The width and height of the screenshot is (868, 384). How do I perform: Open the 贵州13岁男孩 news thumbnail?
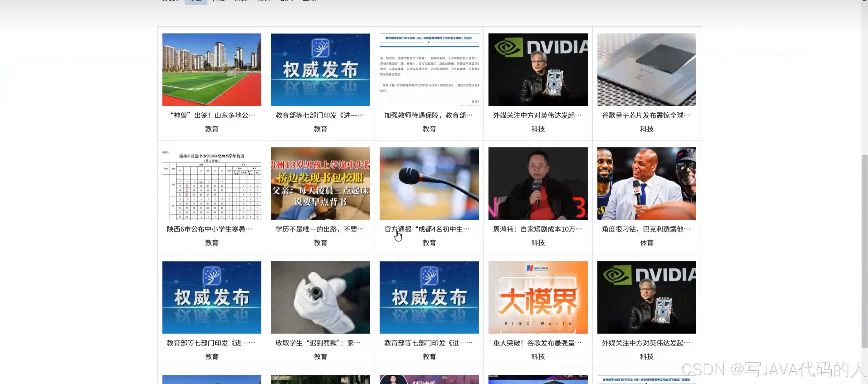[x=320, y=184]
